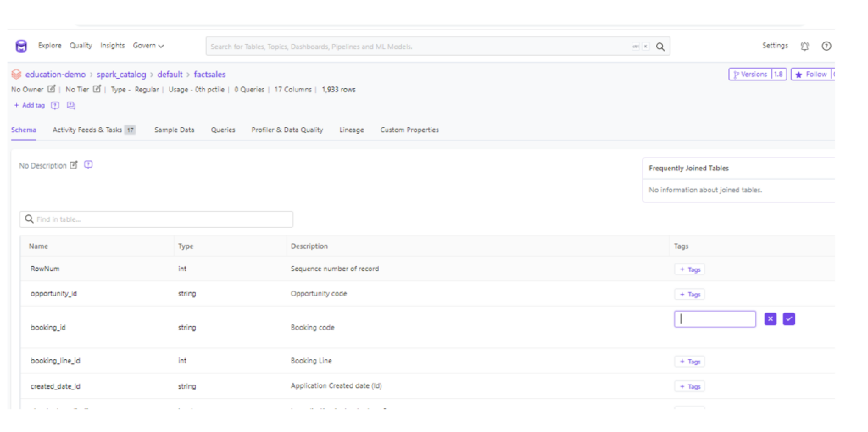The height and width of the screenshot is (432, 868).
Task: Open the Lineage tab
Action: point(351,130)
